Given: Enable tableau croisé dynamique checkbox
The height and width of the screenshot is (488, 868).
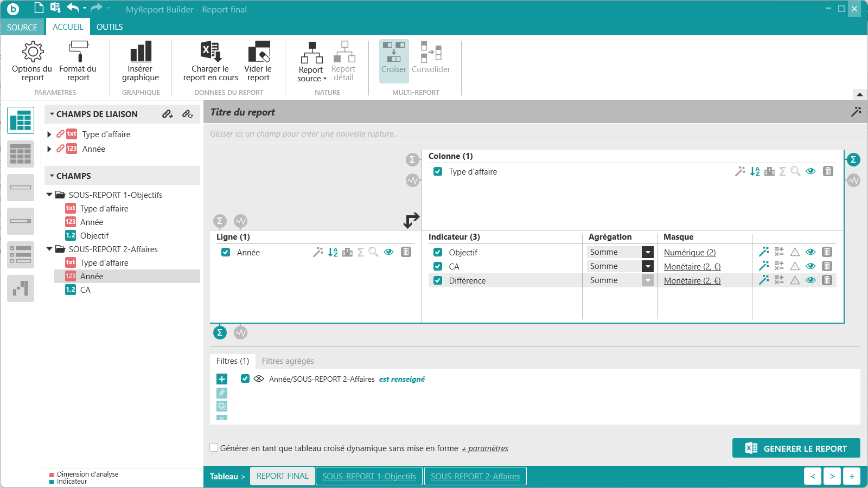Looking at the screenshot, I should pos(214,448).
